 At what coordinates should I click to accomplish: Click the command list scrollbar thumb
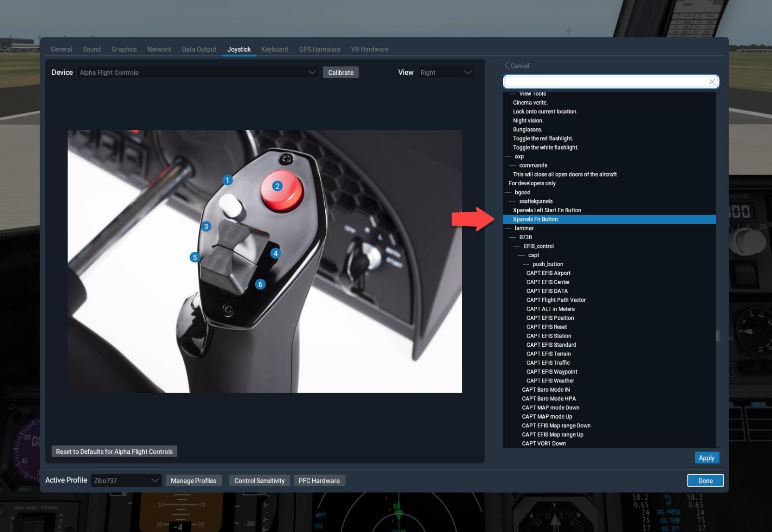(717, 336)
